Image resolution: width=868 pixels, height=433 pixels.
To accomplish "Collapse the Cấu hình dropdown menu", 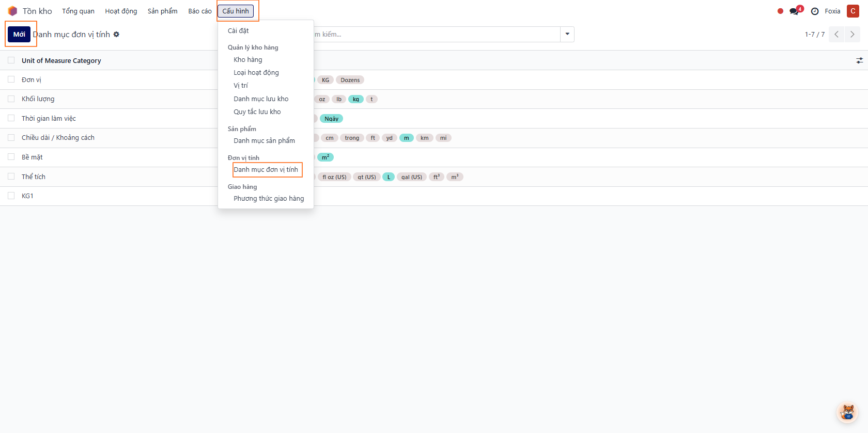I will pyautogui.click(x=236, y=11).
